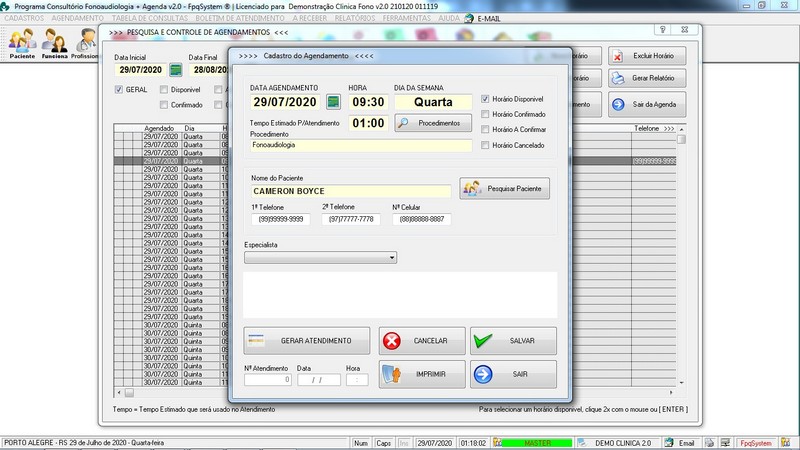Open calendar picker beside Data Inicial
Image resolution: width=800 pixels, height=450 pixels.
(x=176, y=70)
